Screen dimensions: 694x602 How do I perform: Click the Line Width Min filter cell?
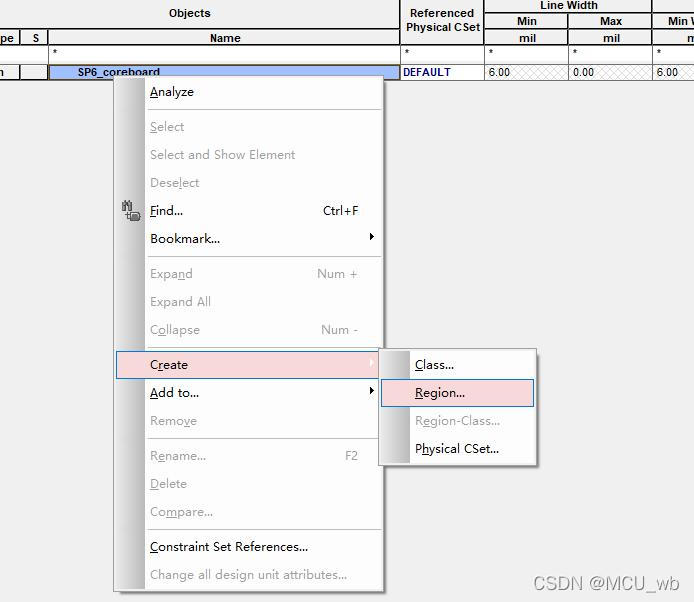526,52
